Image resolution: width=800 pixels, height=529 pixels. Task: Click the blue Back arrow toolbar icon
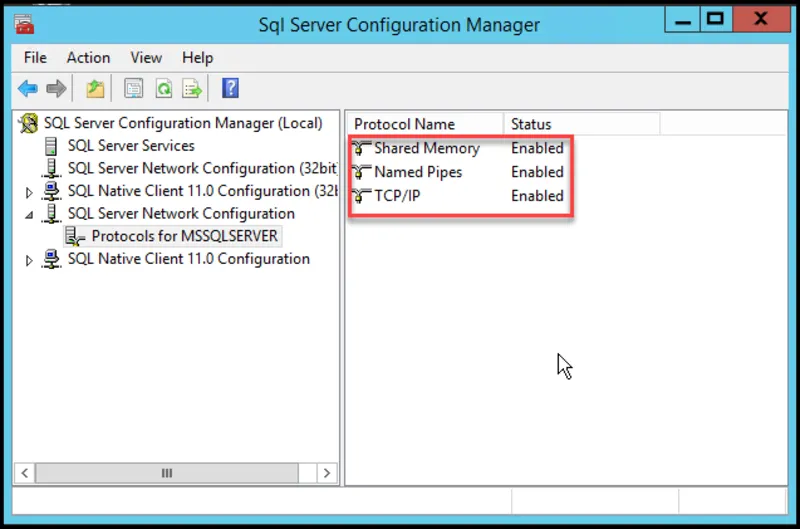tap(28, 89)
